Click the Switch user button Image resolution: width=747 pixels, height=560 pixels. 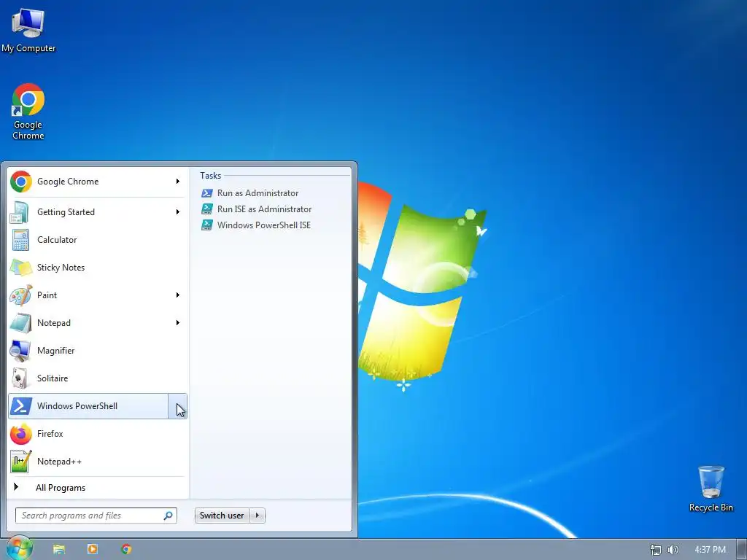(x=222, y=516)
